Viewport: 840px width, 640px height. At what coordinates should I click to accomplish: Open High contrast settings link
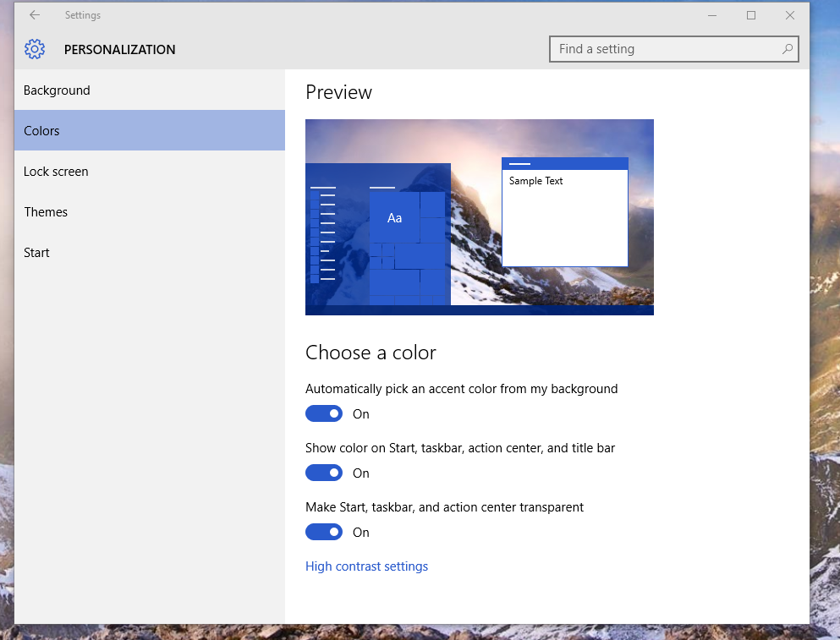366,566
